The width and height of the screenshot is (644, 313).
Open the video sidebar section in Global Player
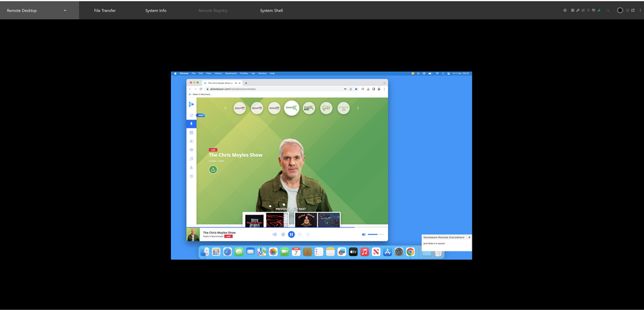click(191, 141)
